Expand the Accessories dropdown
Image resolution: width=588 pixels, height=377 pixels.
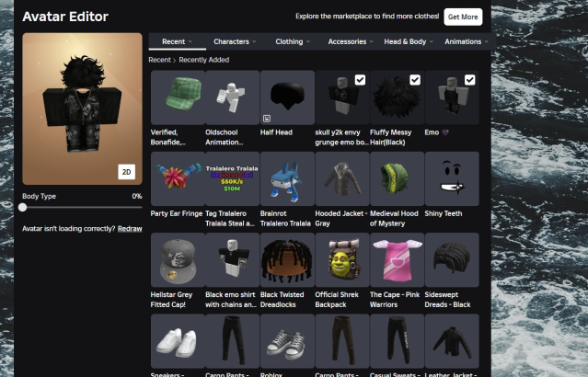tap(351, 41)
